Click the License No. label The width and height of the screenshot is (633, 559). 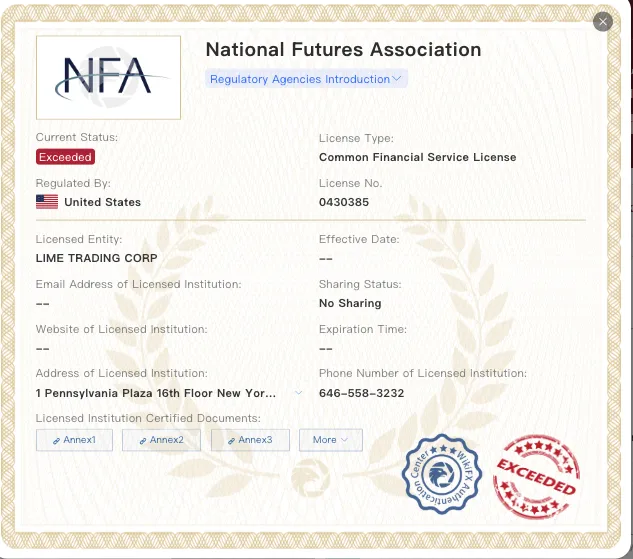tap(350, 183)
